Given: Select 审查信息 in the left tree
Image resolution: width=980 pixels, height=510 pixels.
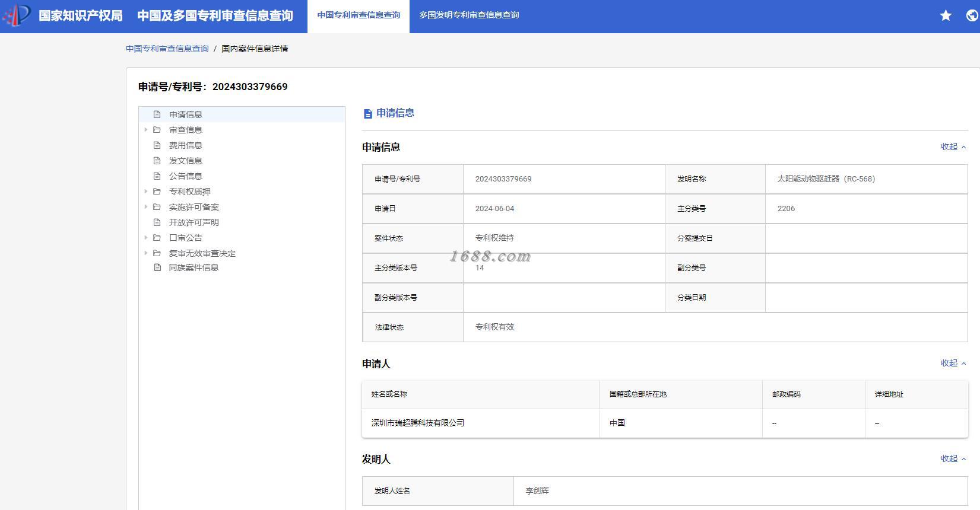Looking at the screenshot, I should 186,130.
